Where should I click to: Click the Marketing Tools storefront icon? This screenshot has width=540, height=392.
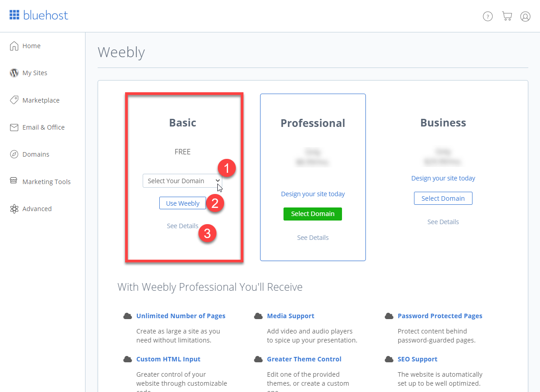click(x=14, y=181)
